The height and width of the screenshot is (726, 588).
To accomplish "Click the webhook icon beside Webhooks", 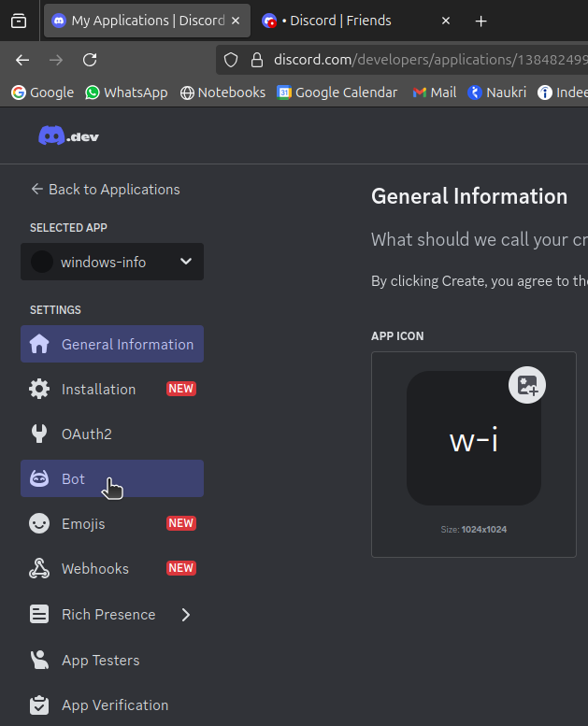I will tap(39, 568).
